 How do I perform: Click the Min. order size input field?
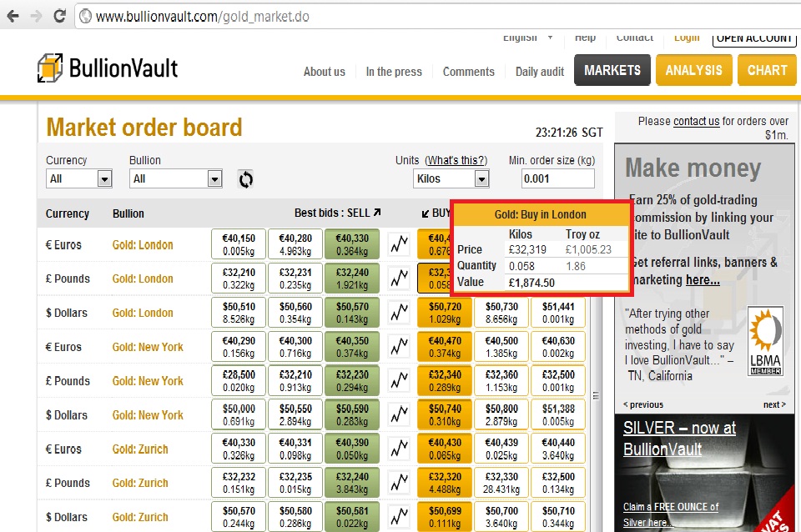[x=558, y=178]
